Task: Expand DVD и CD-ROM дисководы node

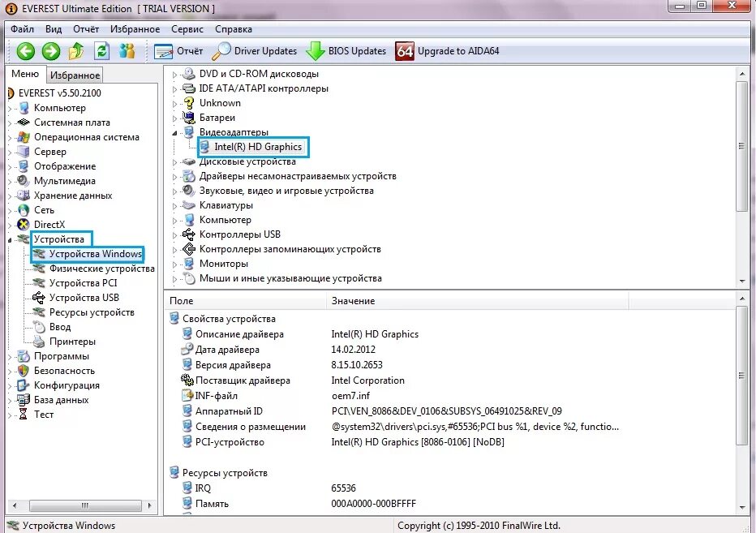Action: [x=174, y=75]
